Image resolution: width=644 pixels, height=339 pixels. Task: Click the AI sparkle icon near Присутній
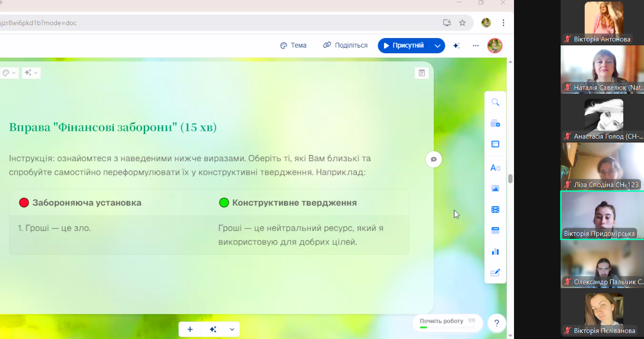pyautogui.click(x=456, y=45)
